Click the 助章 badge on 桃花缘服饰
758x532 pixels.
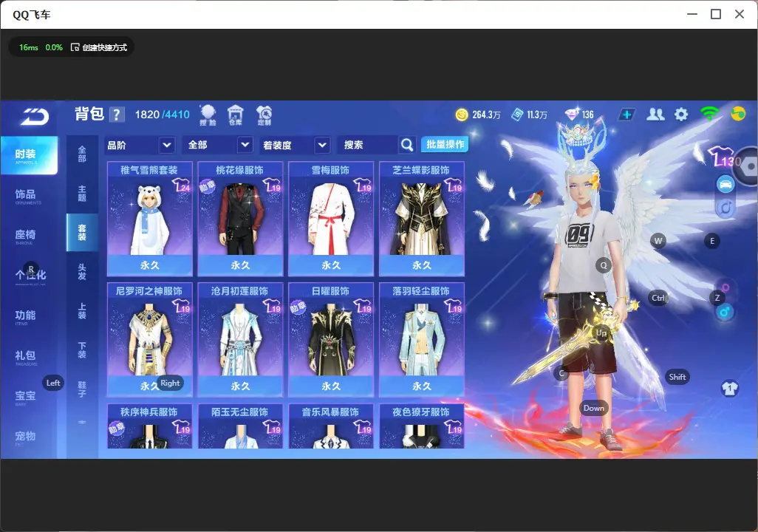tap(208, 185)
